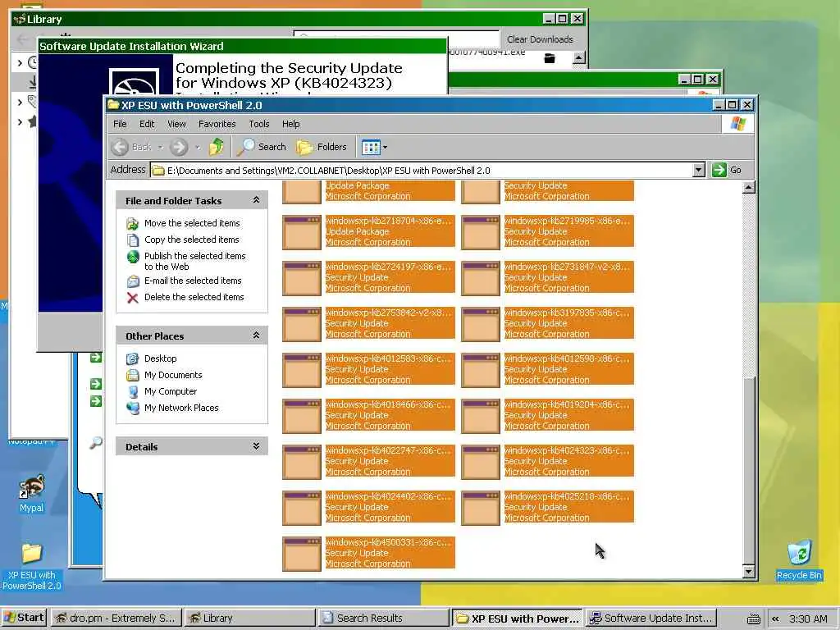Select the windowsxp-kb2724197 file icon
Viewport: 840px width, 630px height.
[302, 278]
